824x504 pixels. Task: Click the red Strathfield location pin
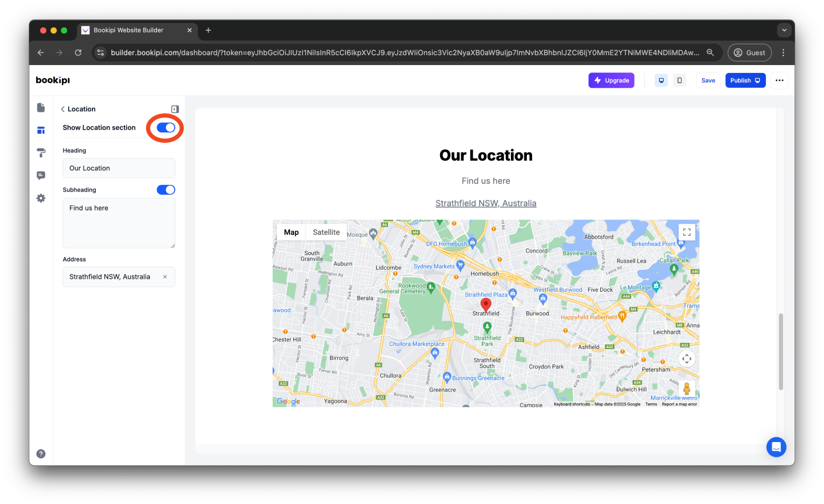pyautogui.click(x=486, y=305)
